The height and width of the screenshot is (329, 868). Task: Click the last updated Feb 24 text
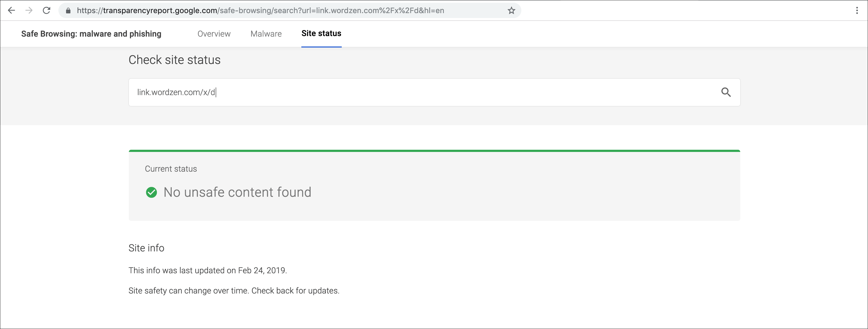[x=207, y=271]
